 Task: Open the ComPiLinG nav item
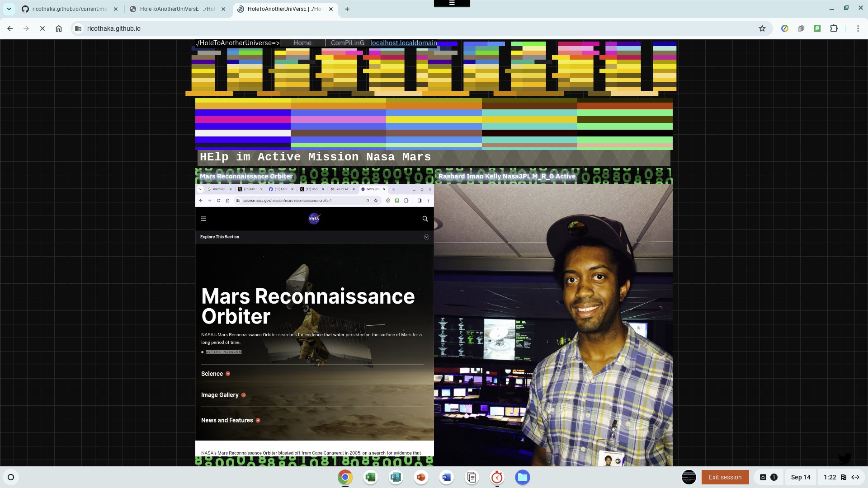point(347,43)
